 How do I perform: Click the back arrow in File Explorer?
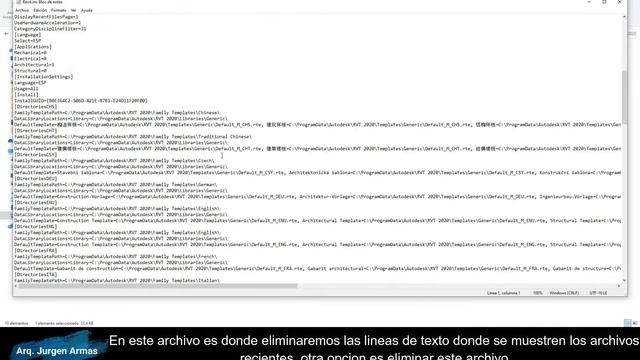[6, 34]
